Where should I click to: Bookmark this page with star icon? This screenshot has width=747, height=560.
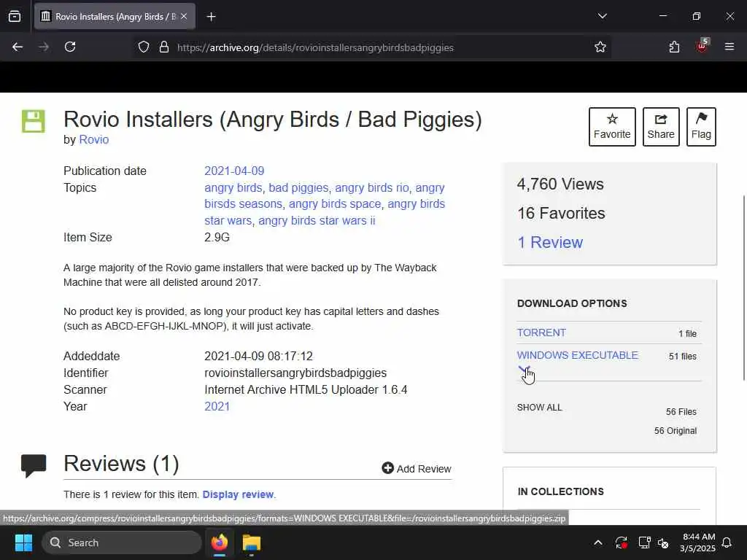tap(600, 47)
